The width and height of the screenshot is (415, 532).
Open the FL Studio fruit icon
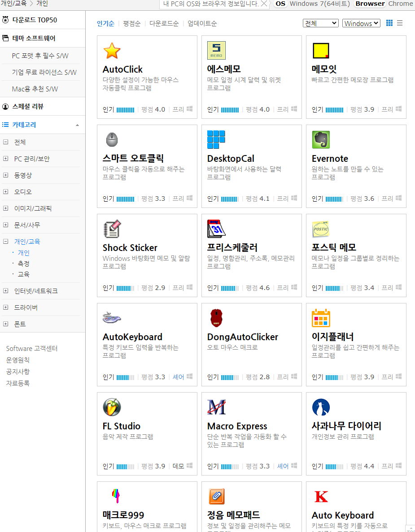coord(112,407)
